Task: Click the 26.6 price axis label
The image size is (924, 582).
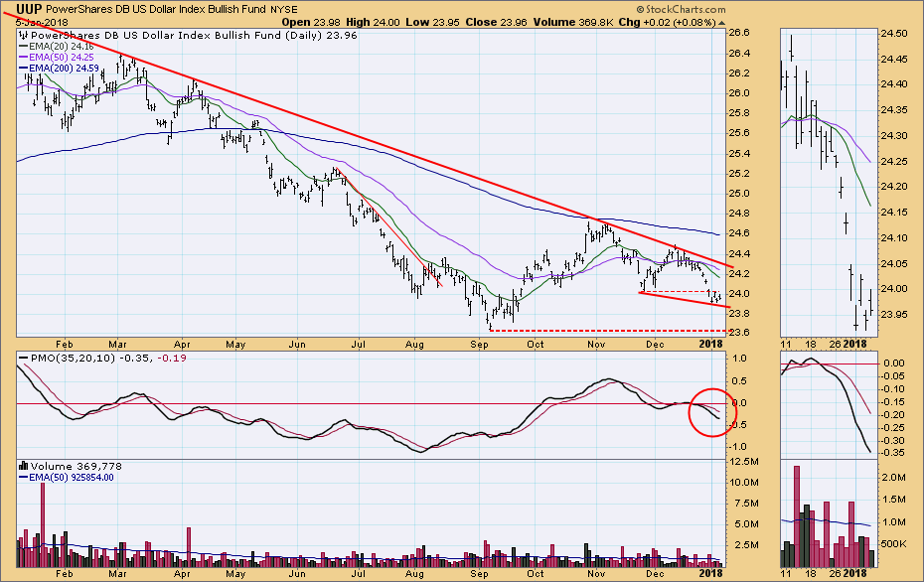Action: [739, 33]
